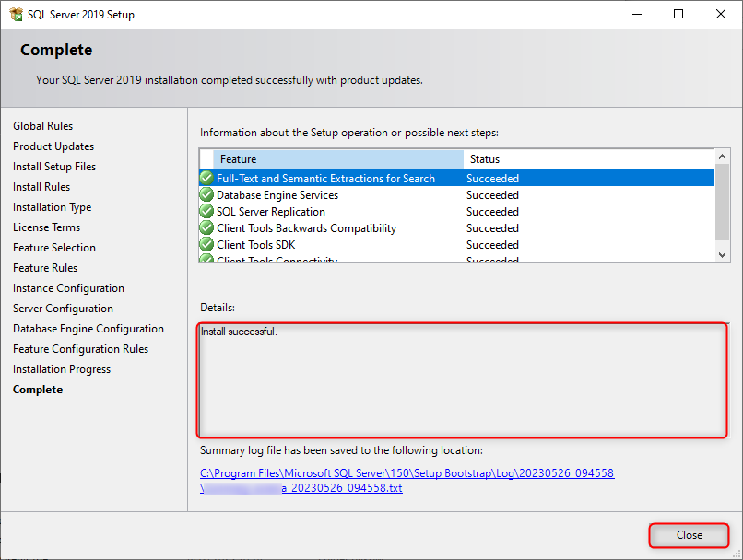The height and width of the screenshot is (560, 743).
Task: Close the window using title bar X
Action: click(x=721, y=14)
